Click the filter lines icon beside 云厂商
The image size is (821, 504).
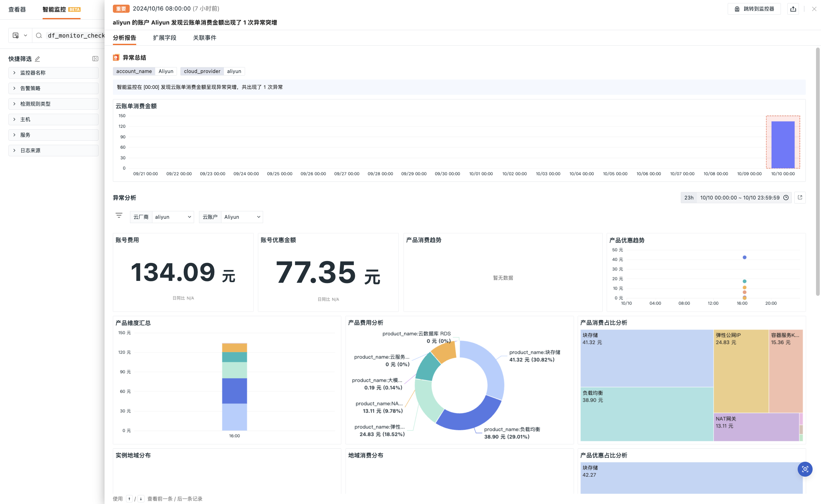pyautogui.click(x=119, y=215)
